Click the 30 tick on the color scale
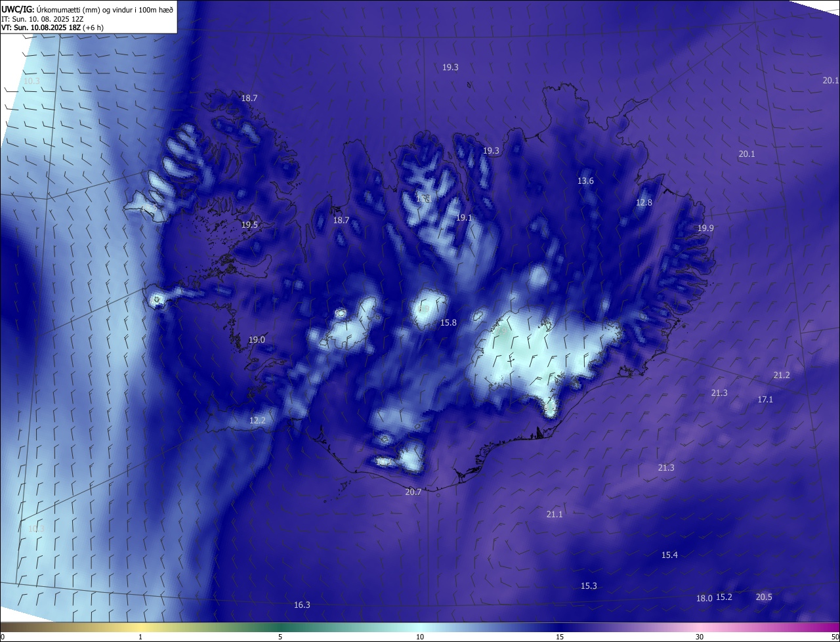 pos(700,637)
